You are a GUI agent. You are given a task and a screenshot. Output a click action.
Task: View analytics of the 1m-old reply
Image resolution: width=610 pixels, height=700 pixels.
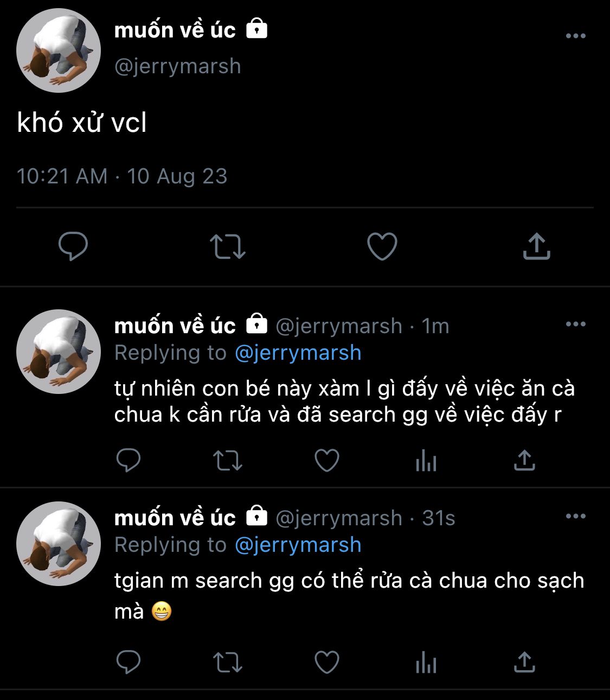pos(426,462)
